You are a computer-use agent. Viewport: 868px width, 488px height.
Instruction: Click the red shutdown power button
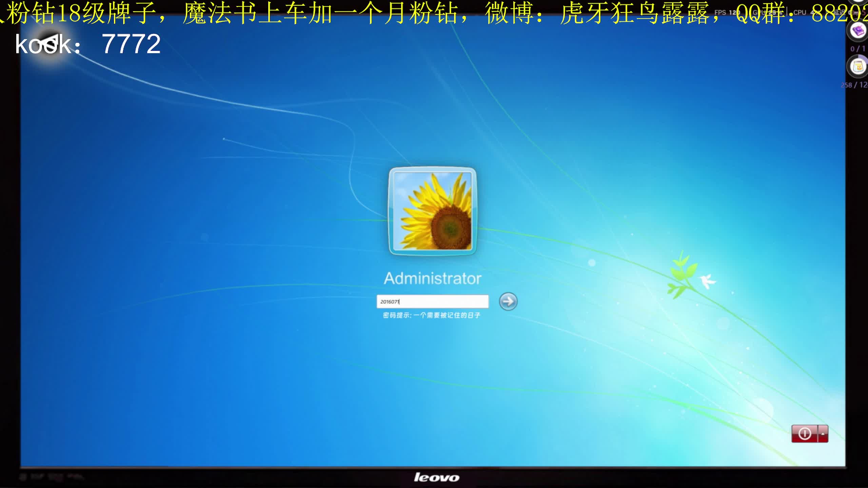(804, 433)
